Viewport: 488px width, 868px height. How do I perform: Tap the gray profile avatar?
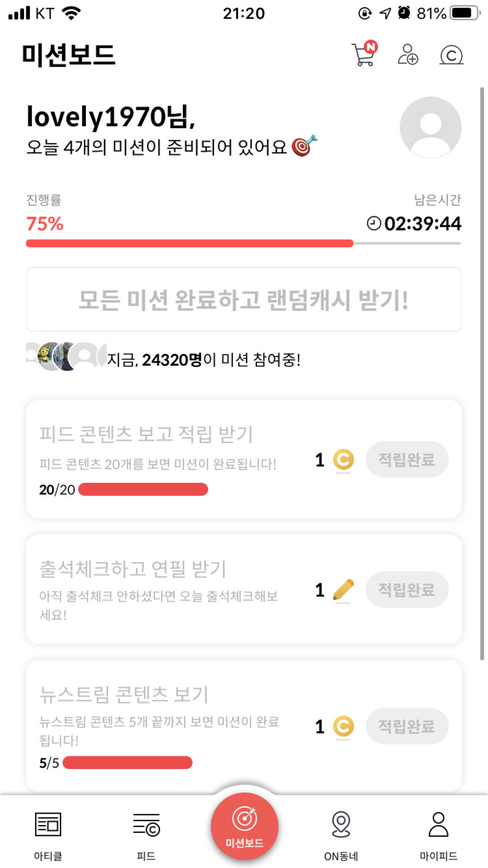[x=430, y=128]
